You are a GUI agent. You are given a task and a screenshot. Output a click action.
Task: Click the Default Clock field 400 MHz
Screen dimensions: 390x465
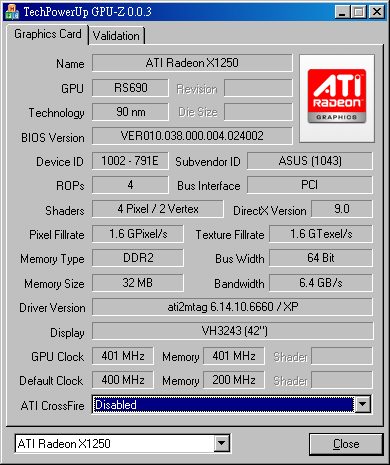pyautogui.click(x=123, y=380)
